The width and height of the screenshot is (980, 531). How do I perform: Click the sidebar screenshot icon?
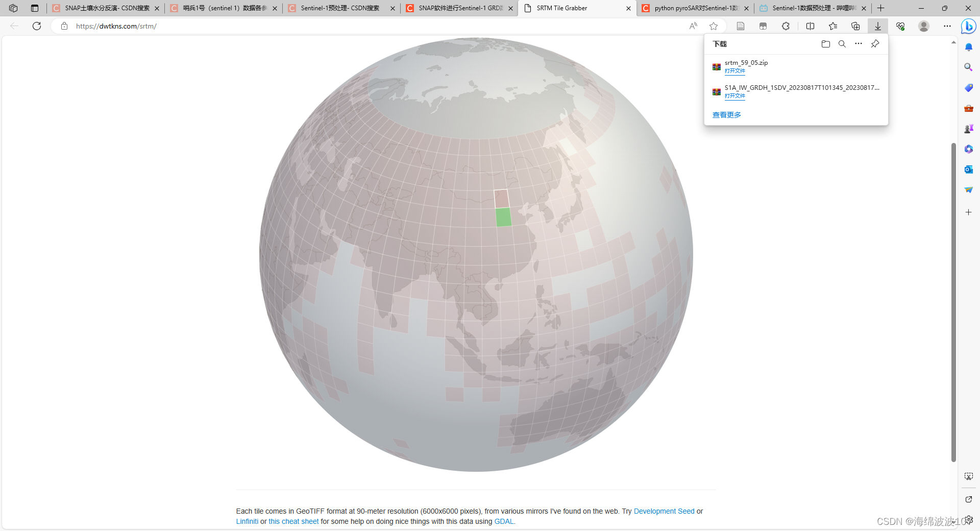[969, 476]
